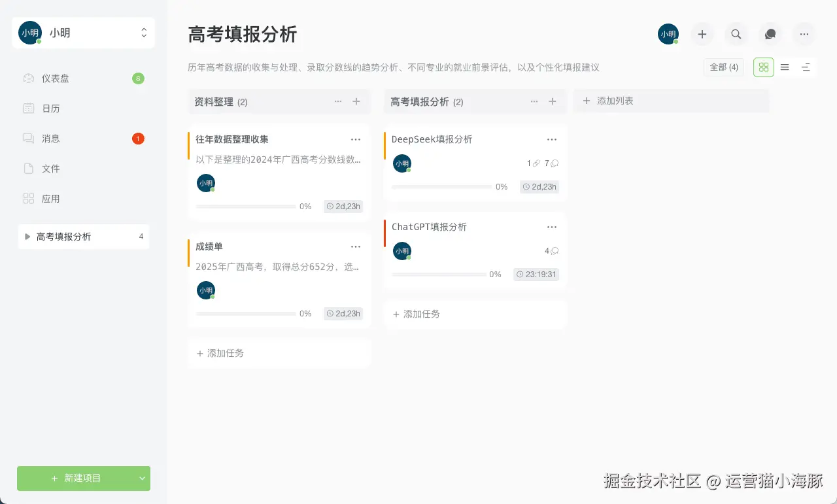
Task: Expand the 高考填报分析 project in sidebar
Action: pyautogui.click(x=27, y=237)
